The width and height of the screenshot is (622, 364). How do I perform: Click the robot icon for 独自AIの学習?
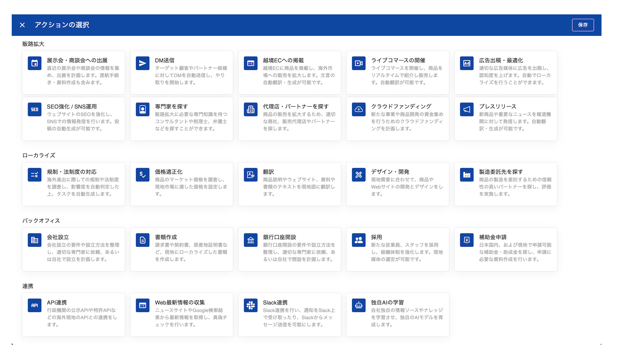pos(358,305)
